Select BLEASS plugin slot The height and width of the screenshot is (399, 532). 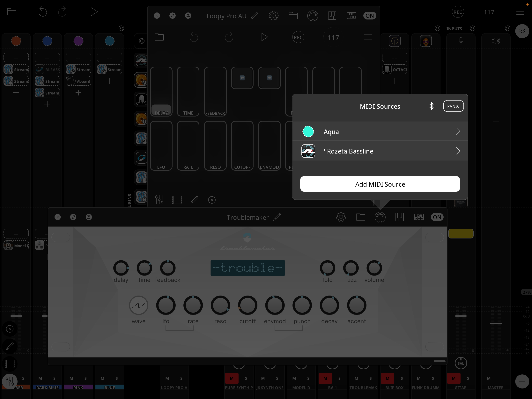coord(47,69)
